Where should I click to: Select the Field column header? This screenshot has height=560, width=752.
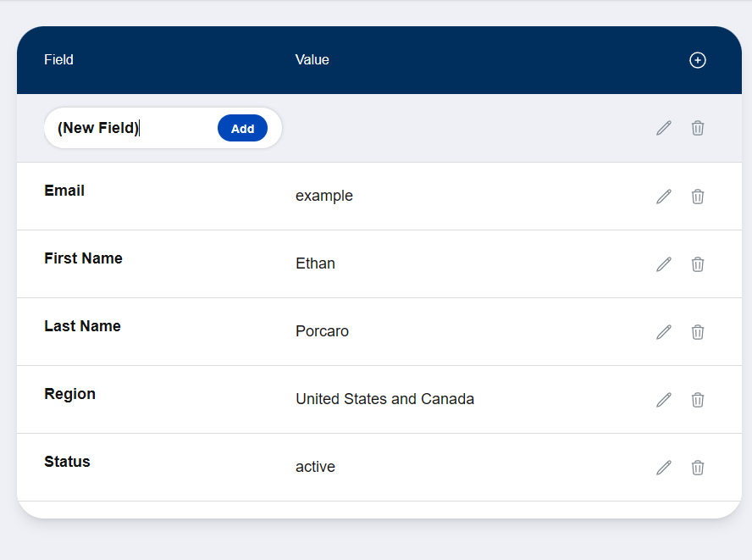(x=58, y=60)
